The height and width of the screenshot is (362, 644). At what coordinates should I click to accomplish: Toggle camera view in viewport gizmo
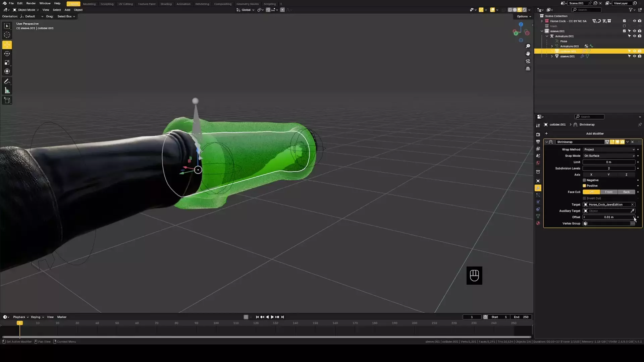(528, 61)
